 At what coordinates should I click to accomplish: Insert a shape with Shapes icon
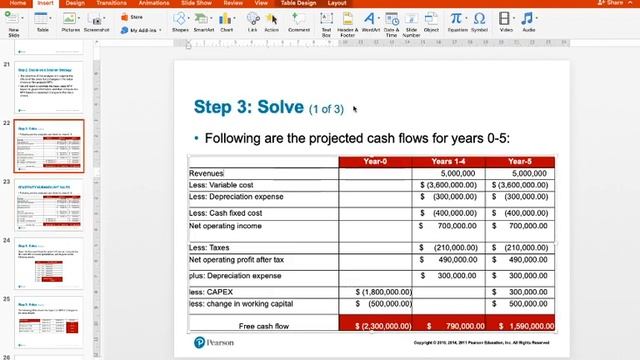(179, 19)
